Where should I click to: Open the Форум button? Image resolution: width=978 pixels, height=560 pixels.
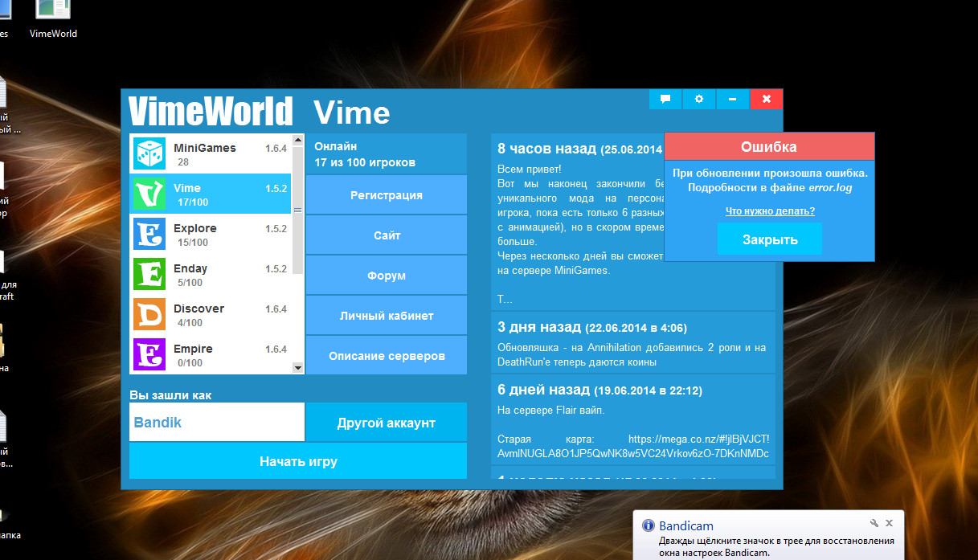pyautogui.click(x=387, y=276)
